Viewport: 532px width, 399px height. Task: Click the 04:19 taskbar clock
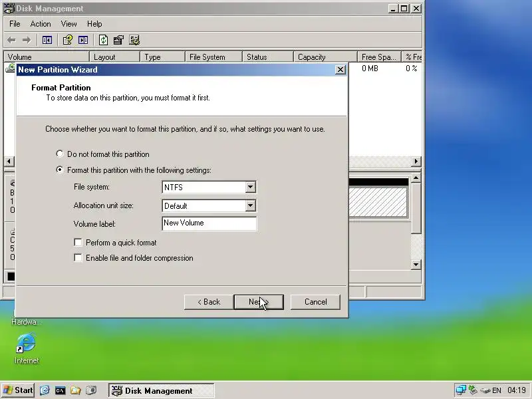[517, 390]
